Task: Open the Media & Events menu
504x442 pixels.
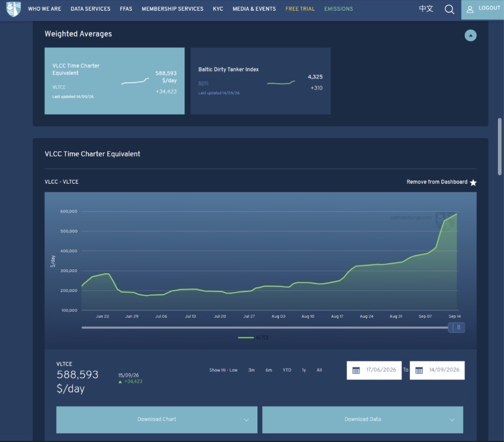Action: pyautogui.click(x=254, y=9)
